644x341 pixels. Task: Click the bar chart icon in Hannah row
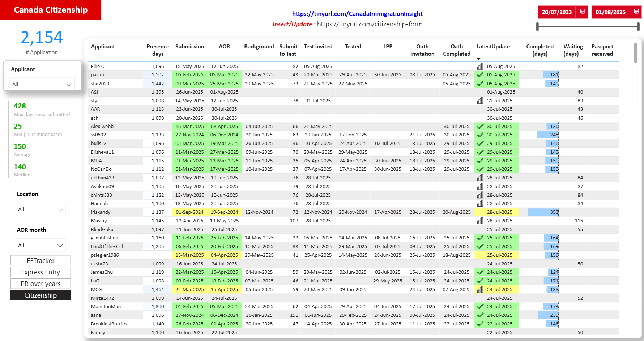480,203
